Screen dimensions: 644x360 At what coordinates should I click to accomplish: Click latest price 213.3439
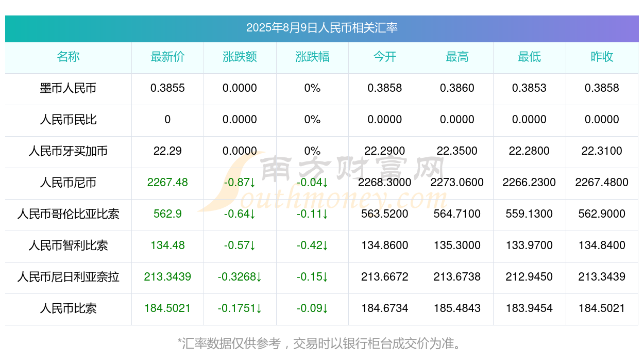[x=167, y=277]
